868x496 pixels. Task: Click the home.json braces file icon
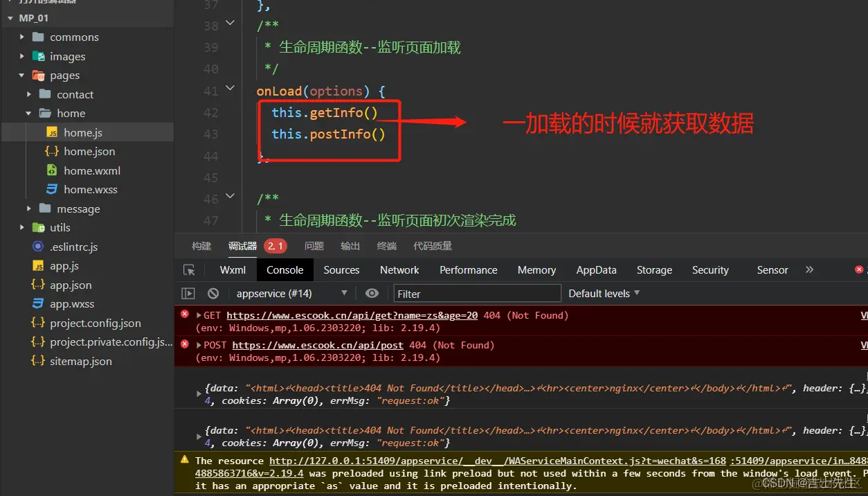tap(52, 151)
